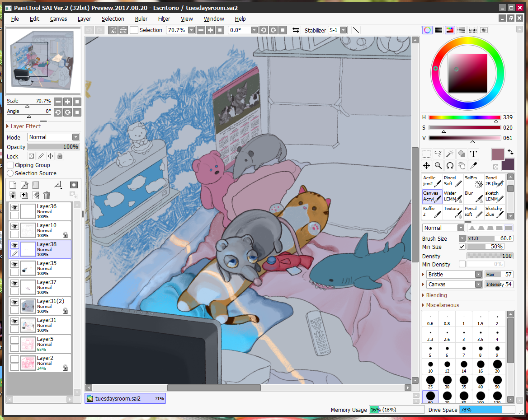Hide Layer36 using its eye icon
Viewport: 528px width, 420px height.
(15, 207)
